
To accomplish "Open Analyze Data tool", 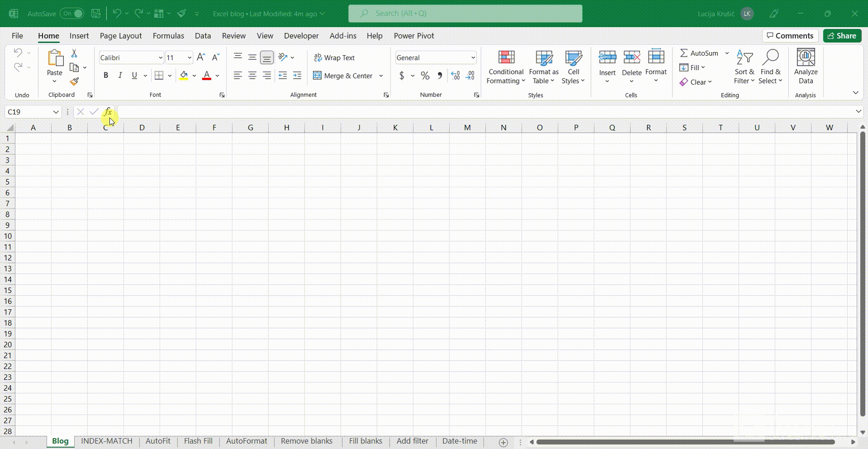I will click(806, 67).
